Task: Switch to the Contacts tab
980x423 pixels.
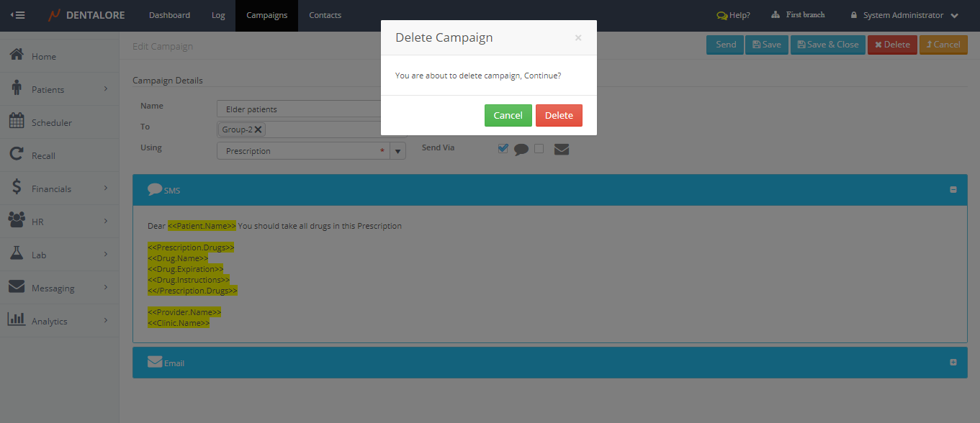Action: click(x=325, y=15)
